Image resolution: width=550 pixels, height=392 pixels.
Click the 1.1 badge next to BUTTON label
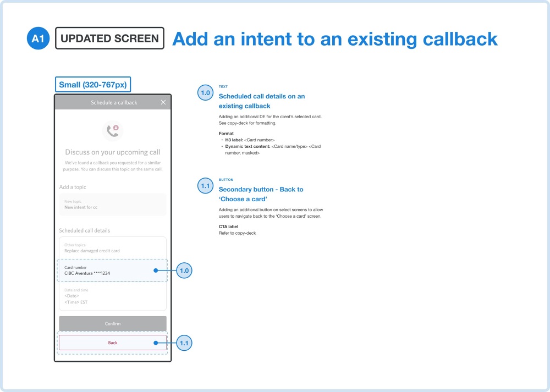tap(205, 186)
